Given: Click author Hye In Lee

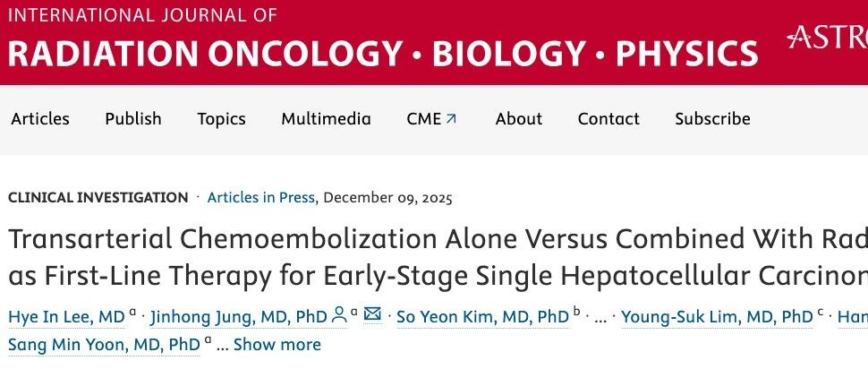Looking at the screenshot, I should tap(66, 316).
